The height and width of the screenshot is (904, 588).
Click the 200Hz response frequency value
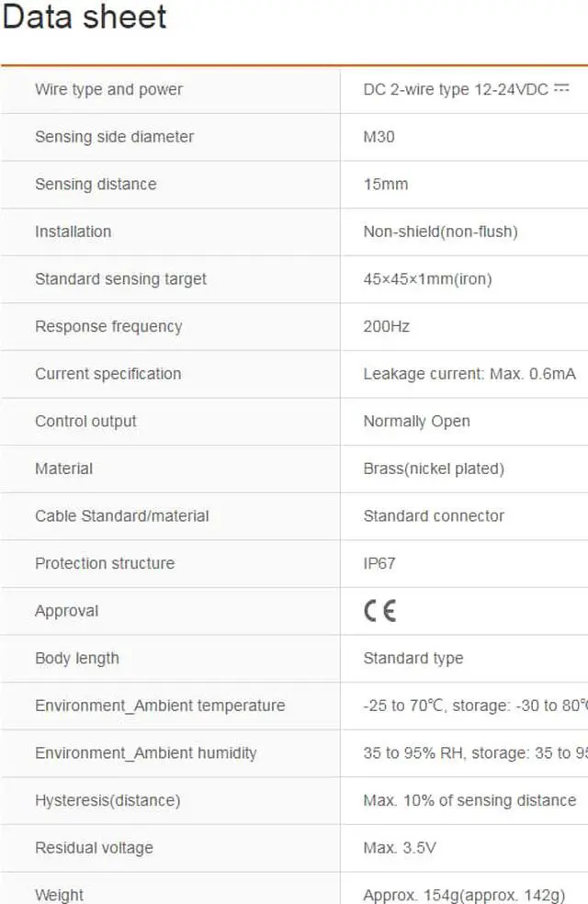pos(387,326)
